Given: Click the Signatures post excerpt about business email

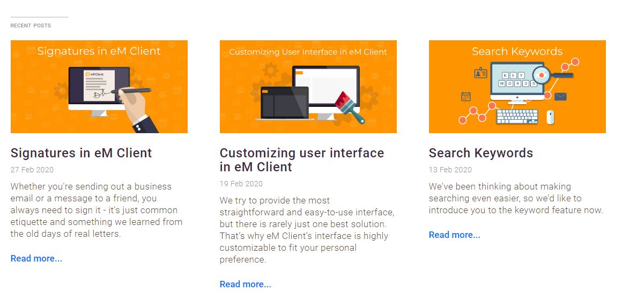Looking at the screenshot, I should tap(97, 210).
